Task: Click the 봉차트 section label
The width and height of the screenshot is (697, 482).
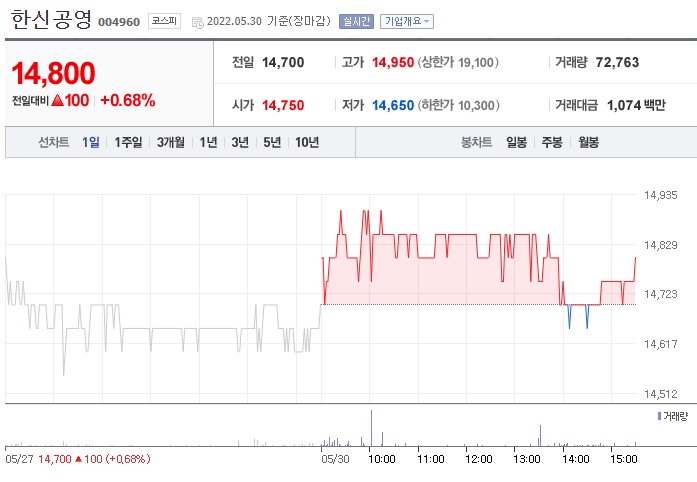Action: (x=477, y=142)
